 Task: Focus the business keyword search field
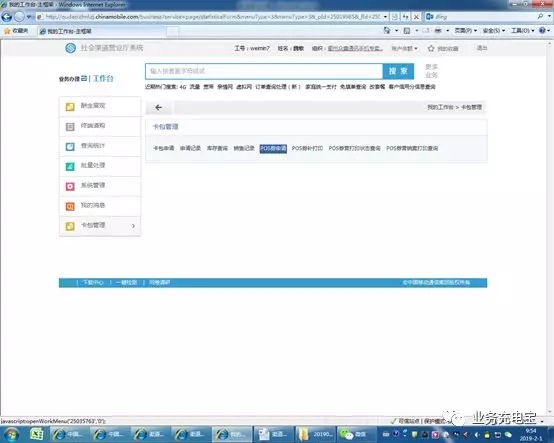(x=264, y=71)
